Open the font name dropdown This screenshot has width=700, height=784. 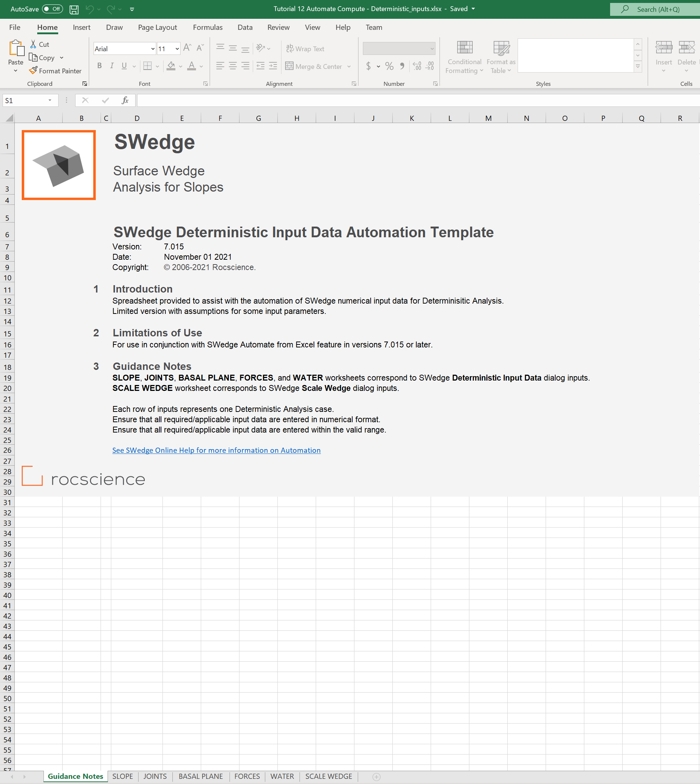coord(153,49)
